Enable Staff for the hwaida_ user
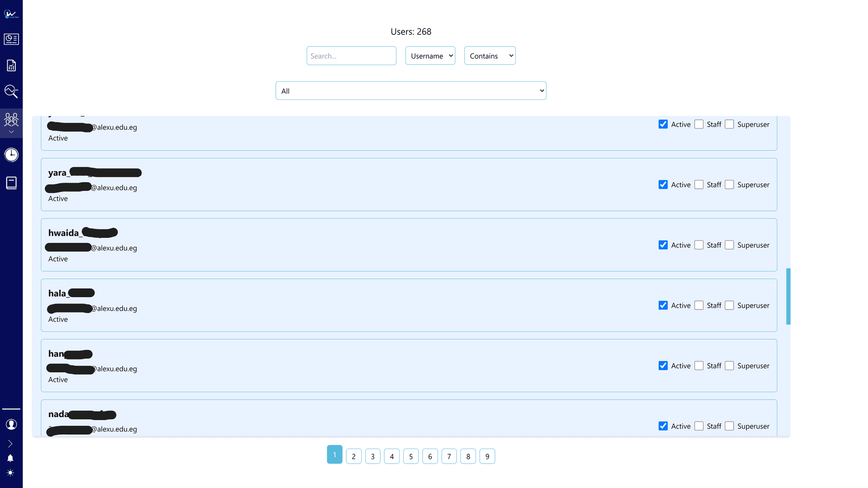 pos(699,245)
